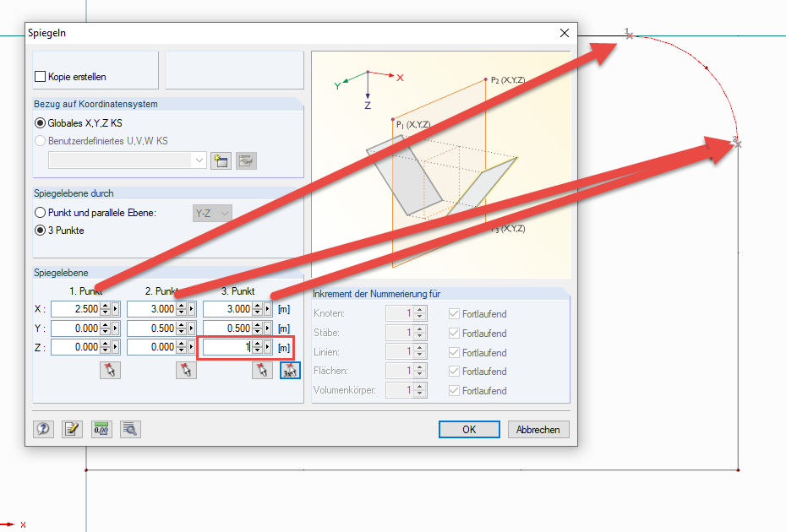Adjust 3. Punkt Z value spinner

click(257, 347)
